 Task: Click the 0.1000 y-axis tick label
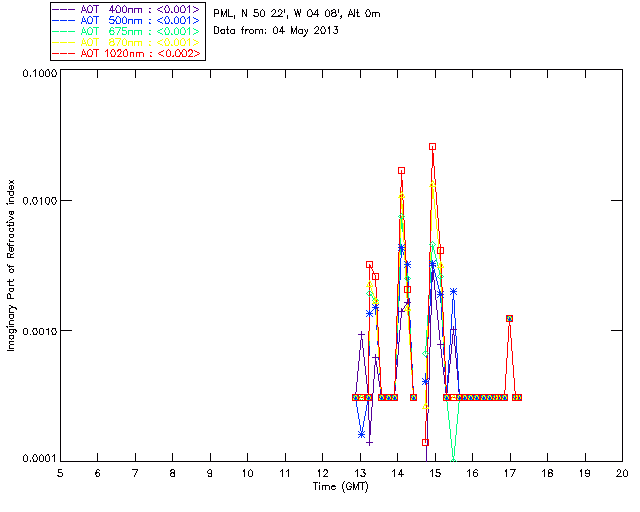[39, 73]
